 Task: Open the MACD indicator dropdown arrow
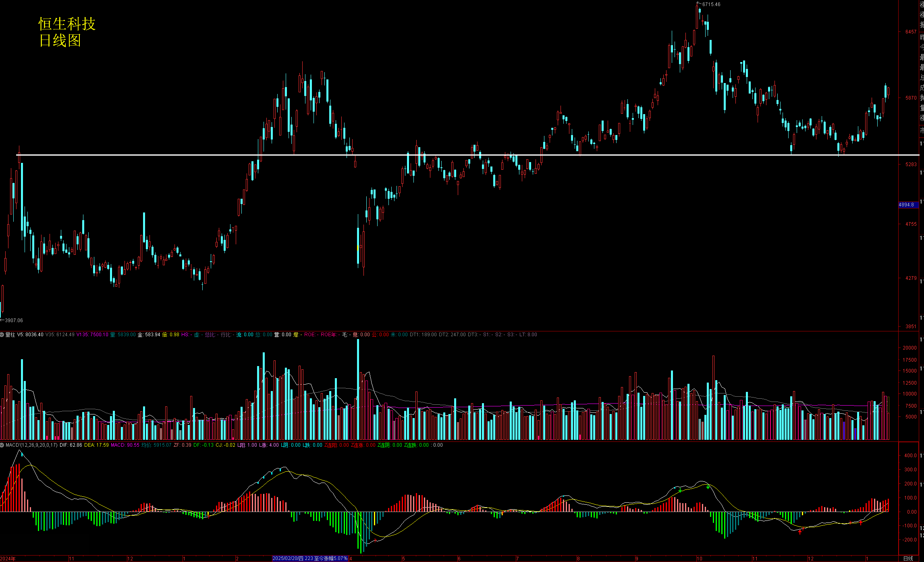2,445
